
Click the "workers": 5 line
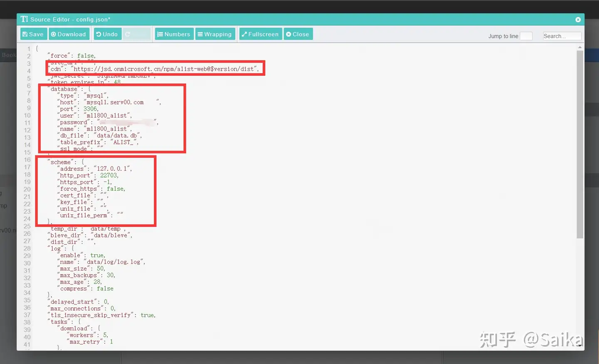point(87,335)
